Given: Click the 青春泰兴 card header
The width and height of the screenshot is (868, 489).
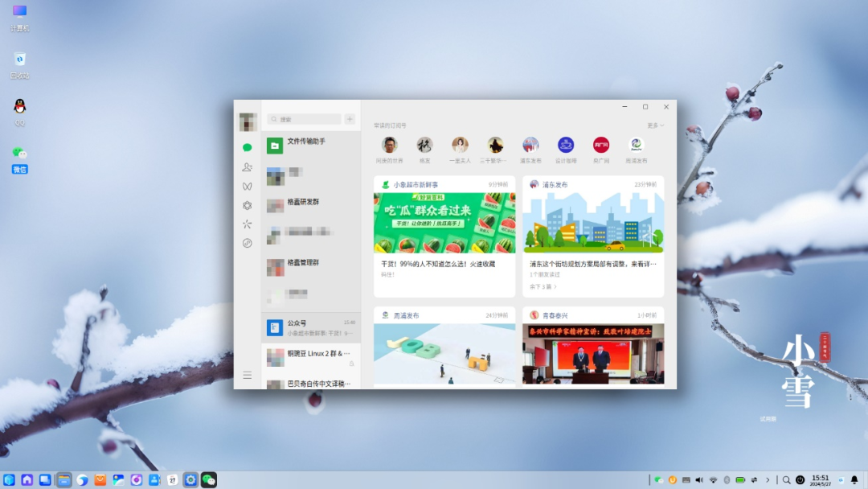Looking at the screenshot, I should click(x=593, y=315).
